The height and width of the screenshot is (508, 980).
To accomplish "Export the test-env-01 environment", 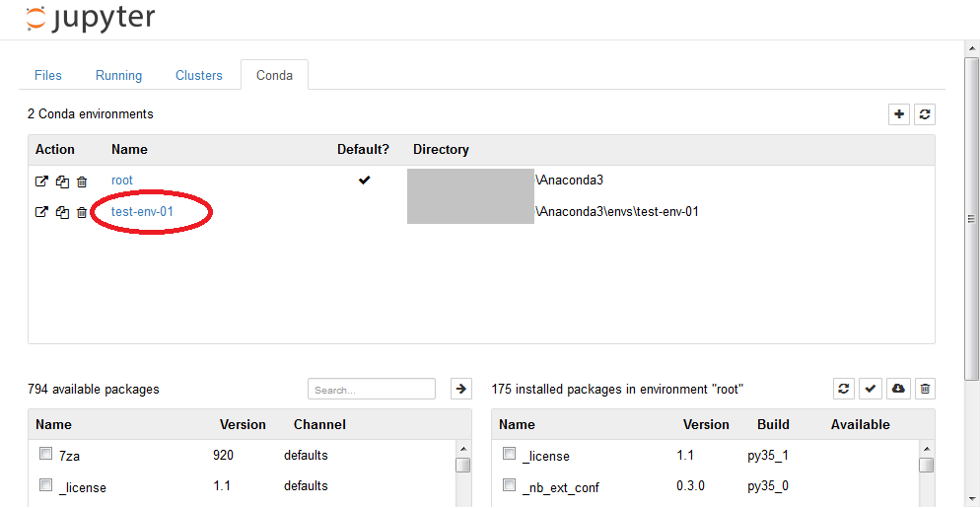I will point(41,211).
